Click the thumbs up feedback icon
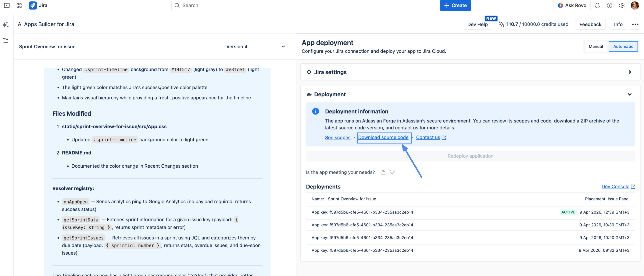Viewport: 644px width, 276px height. coord(383,172)
